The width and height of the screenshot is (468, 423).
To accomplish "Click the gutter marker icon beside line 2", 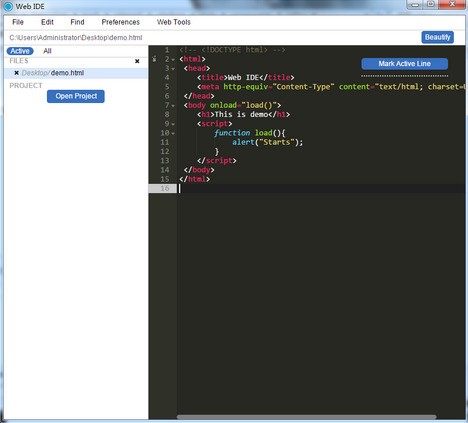I will click(154, 59).
